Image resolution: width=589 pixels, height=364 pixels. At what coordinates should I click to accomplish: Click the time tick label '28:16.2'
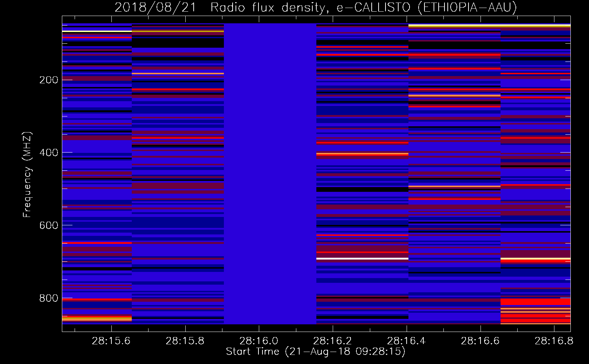coord(333,341)
